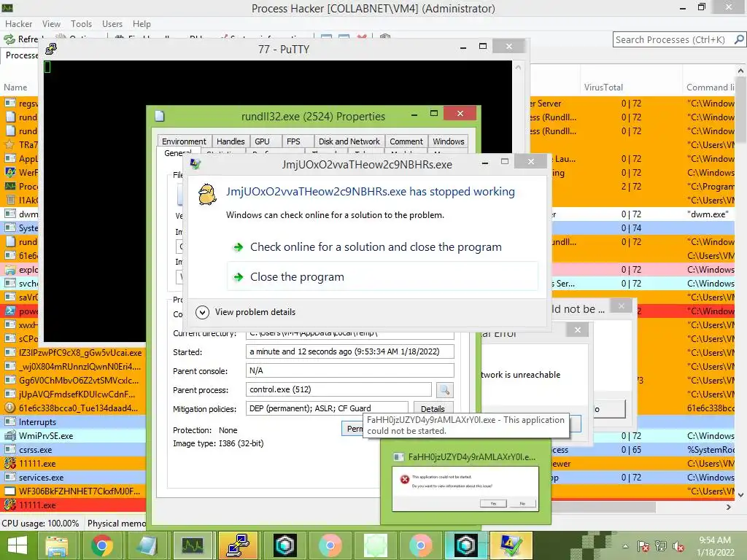Screen dimensions: 747x560
Task: Click the search magnifier icon in Process Hacker
Action: tap(739, 39)
